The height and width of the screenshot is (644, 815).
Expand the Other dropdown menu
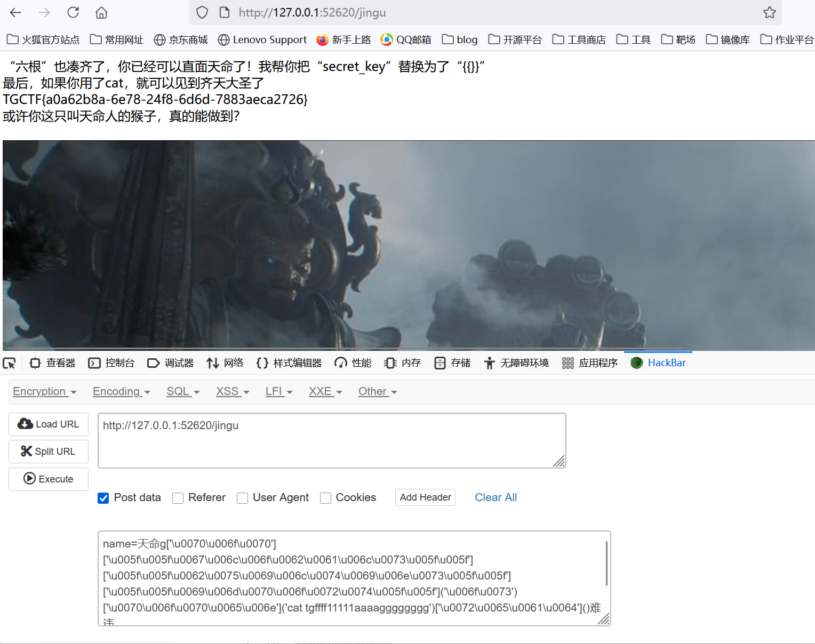click(x=378, y=391)
